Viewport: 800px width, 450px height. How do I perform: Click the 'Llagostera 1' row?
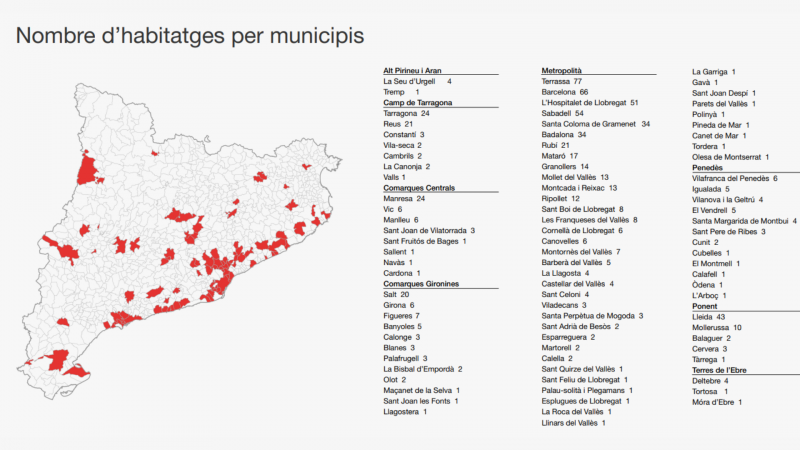click(x=405, y=412)
